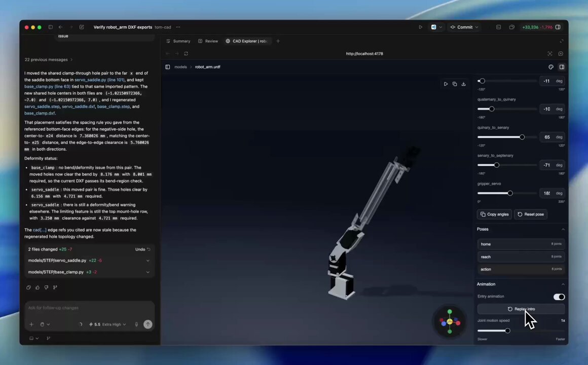588x365 pixels.
Task: Expand the preview pane to fullscreen
Action: 561,41
